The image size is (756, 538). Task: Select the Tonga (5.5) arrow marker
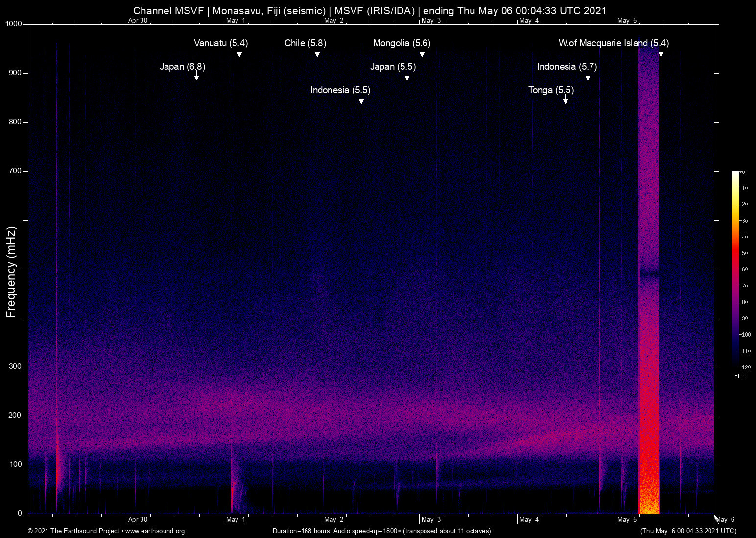[x=565, y=100]
